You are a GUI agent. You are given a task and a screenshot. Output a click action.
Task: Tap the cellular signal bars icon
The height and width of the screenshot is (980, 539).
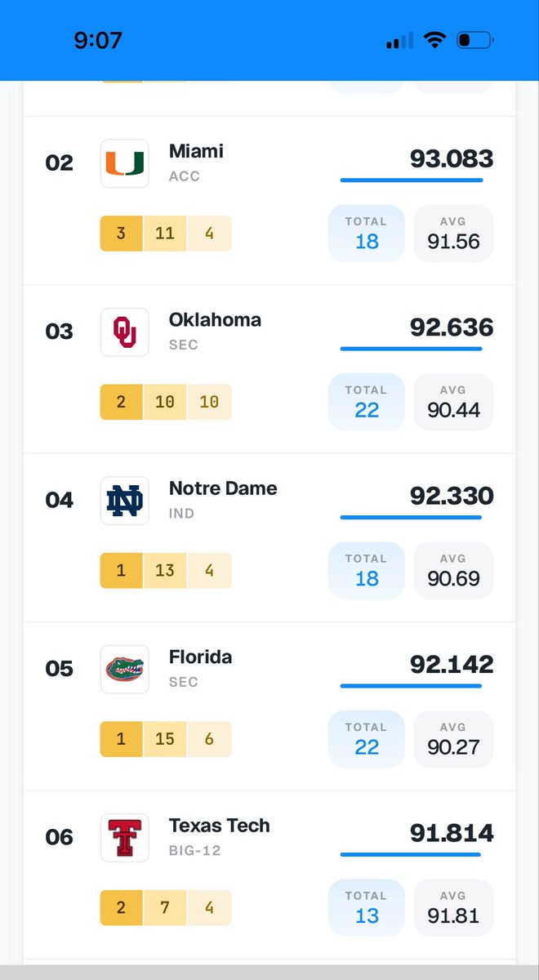pyautogui.click(x=400, y=40)
